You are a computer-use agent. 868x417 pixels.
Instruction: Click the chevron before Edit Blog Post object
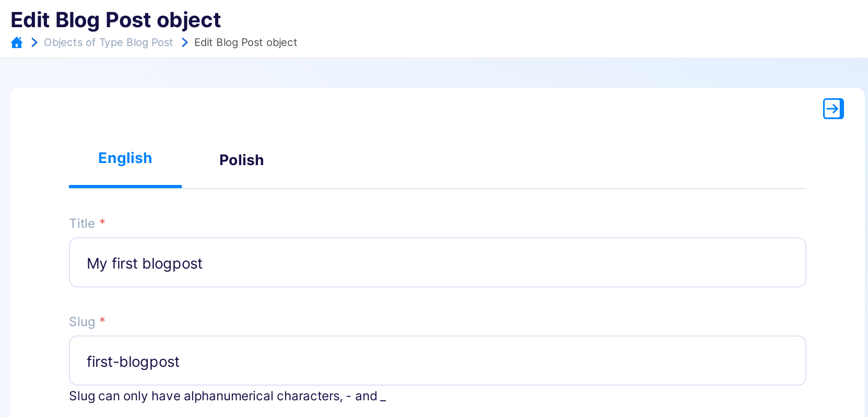point(184,42)
